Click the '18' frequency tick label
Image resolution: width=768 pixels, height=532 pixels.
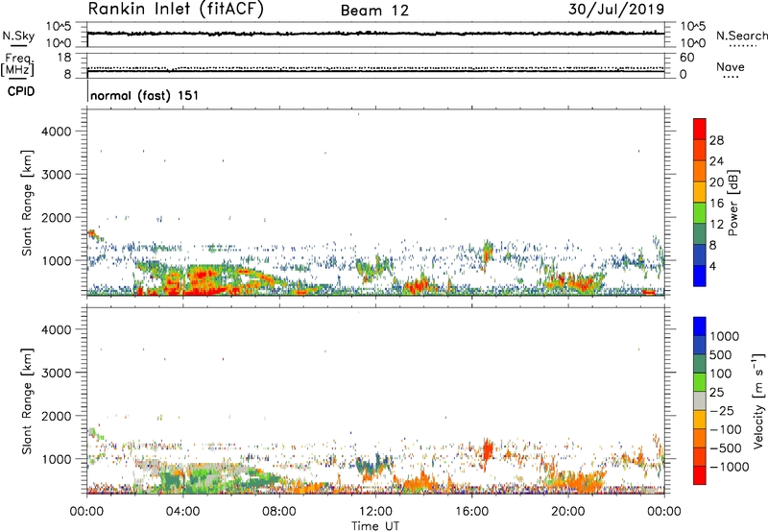coord(63,58)
